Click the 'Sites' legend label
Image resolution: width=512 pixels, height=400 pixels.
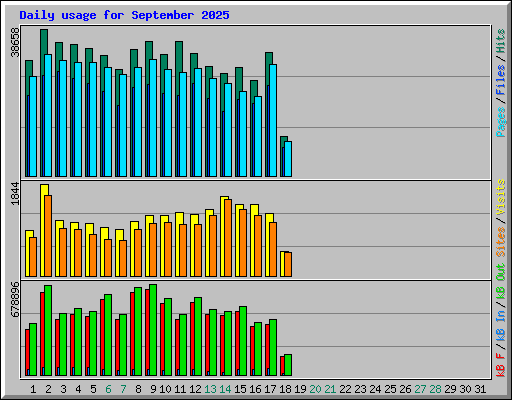pyautogui.click(x=501, y=242)
